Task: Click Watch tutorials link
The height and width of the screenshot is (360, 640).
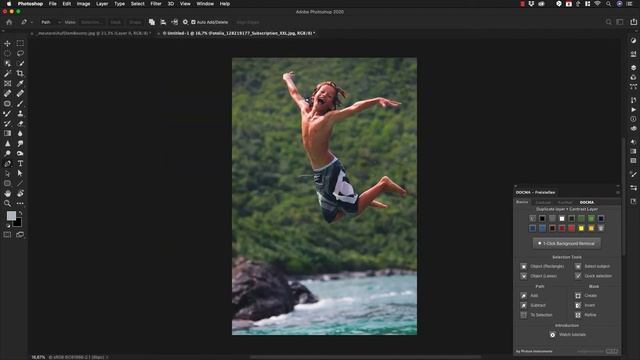Action: point(568,335)
